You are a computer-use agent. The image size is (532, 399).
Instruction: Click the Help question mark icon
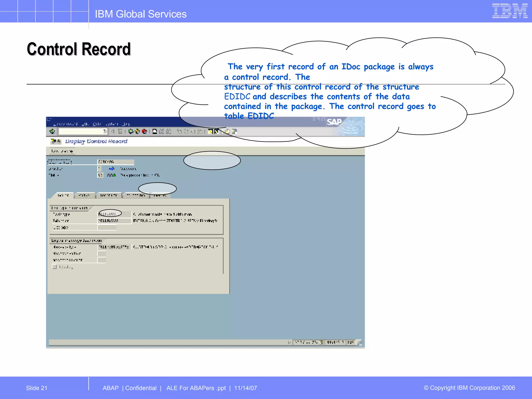[x=228, y=131]
